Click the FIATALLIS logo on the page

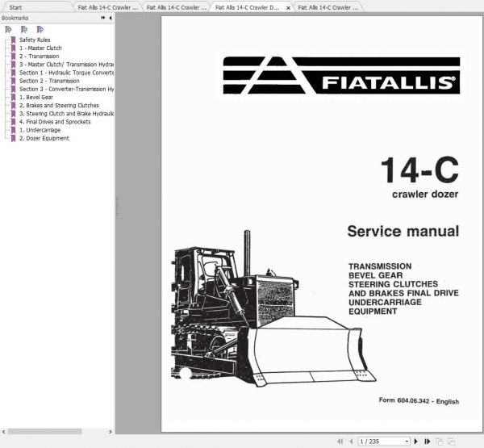(x=341, y=75)
